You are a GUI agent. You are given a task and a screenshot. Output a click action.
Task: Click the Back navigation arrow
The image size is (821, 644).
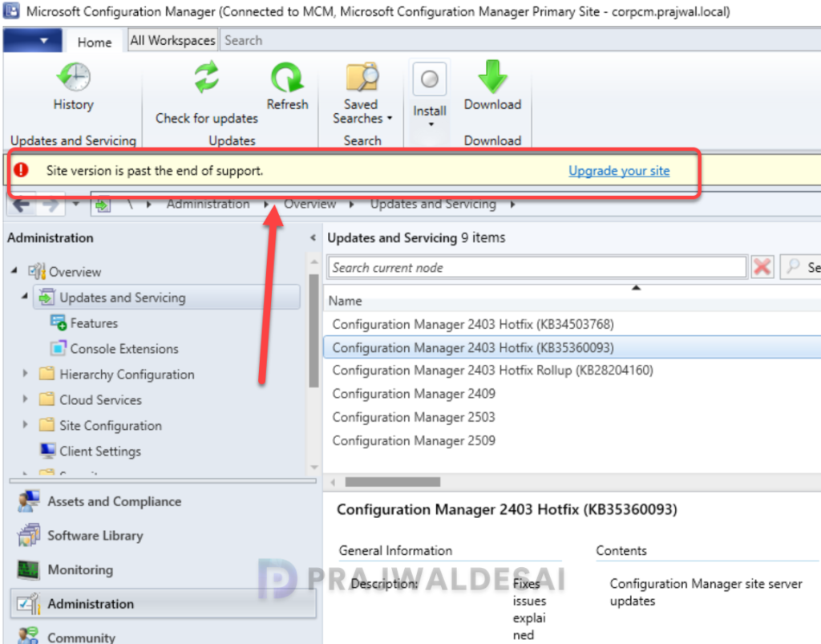click(x=21, y=205)
